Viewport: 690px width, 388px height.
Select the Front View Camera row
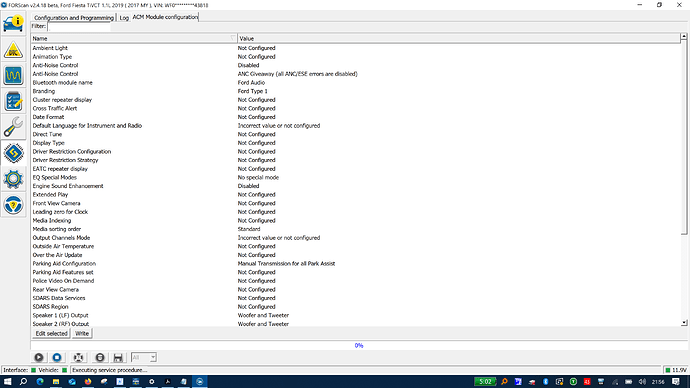click(356, 203)
